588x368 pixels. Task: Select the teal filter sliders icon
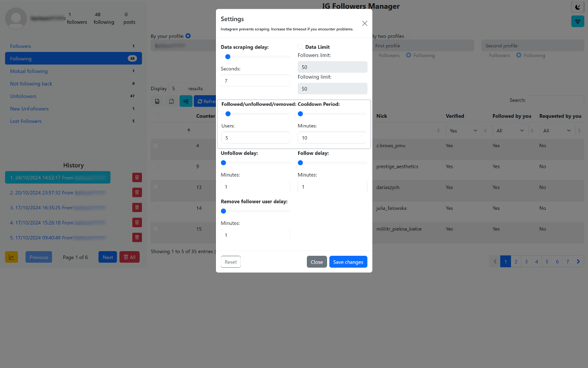click(186, 101)
